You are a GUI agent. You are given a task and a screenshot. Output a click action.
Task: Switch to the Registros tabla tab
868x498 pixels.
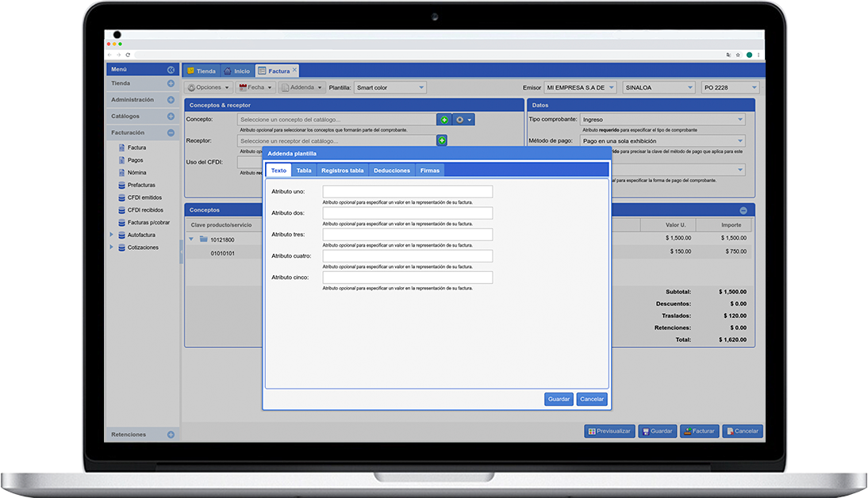pos(342,170)
